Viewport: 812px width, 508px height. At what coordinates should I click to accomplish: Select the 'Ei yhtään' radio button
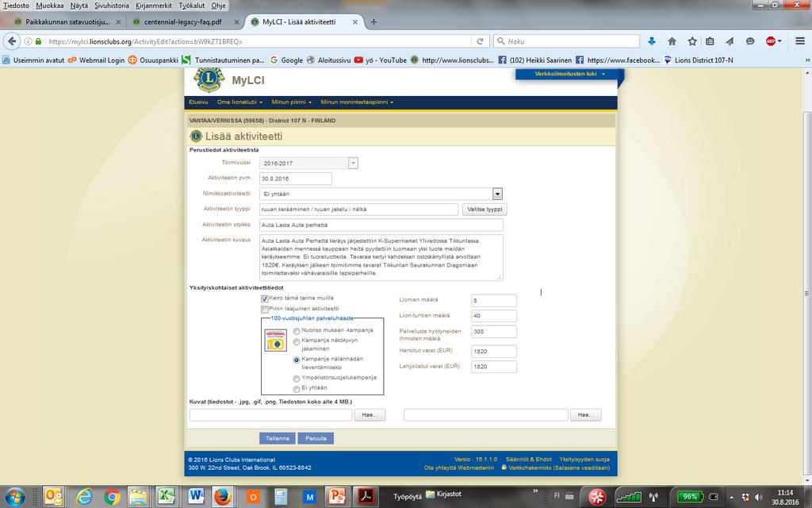[297, 389]
